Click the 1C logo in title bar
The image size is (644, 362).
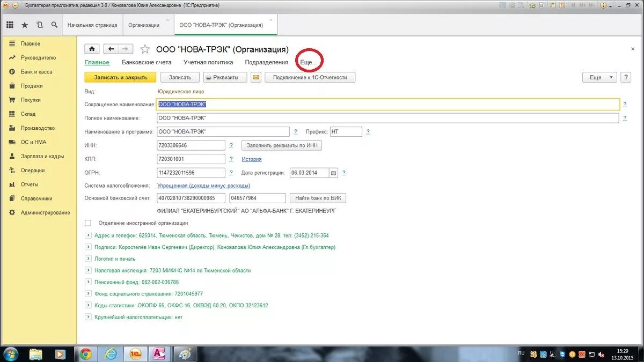[x=5, y=5]
